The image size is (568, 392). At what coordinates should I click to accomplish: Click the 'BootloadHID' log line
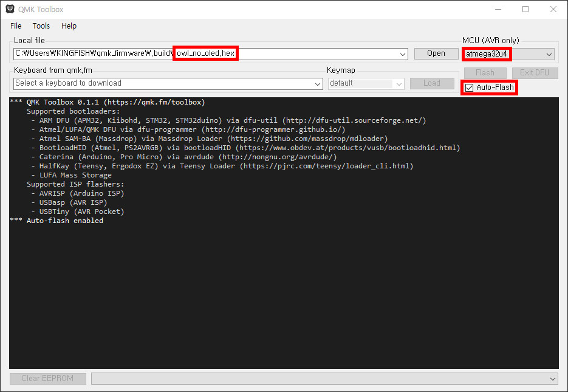245,148
